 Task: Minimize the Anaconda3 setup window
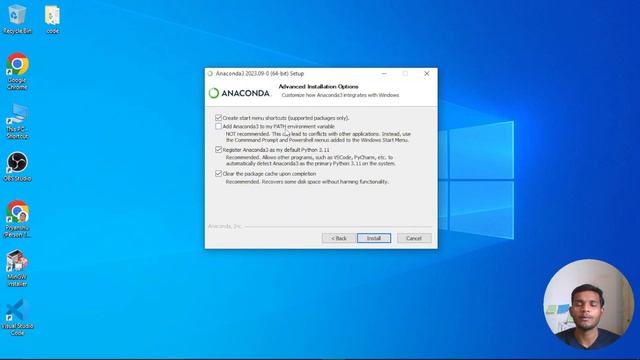(384, 73)
